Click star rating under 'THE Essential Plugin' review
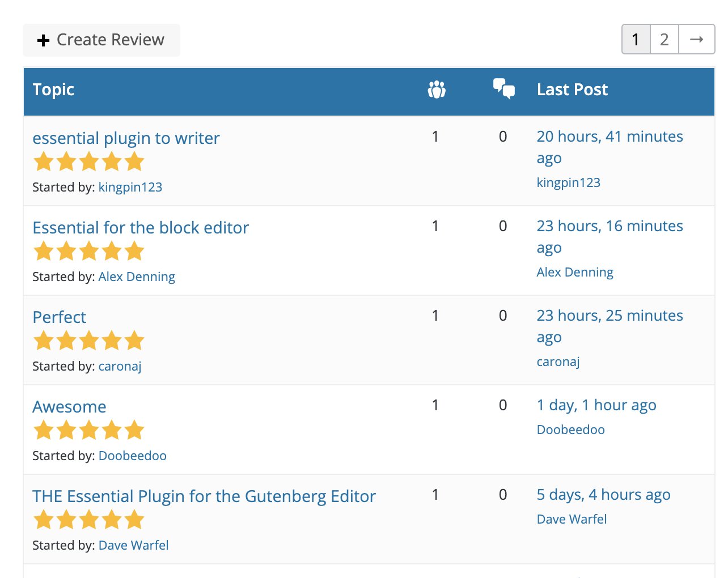This screenshot has width=728, height=578. pyautogui.click(x=89, y=520)
